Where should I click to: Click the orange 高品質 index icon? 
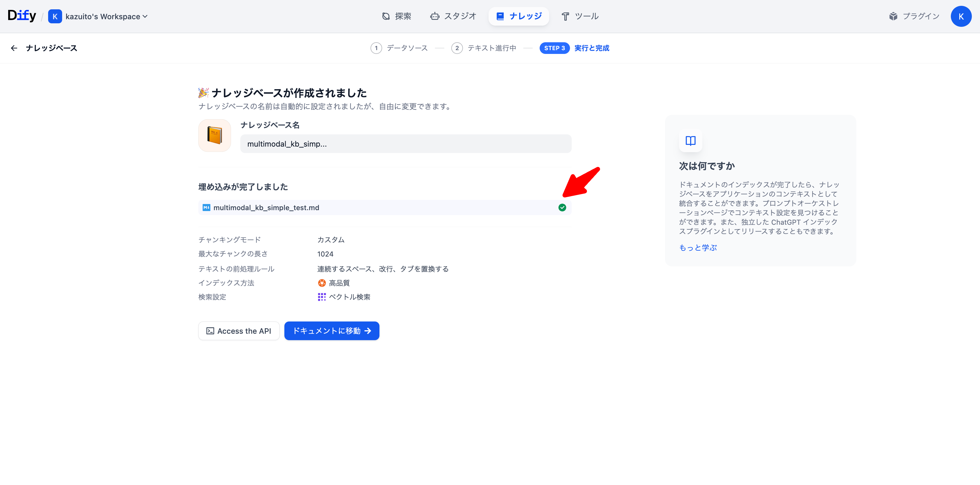click(321, 283)
